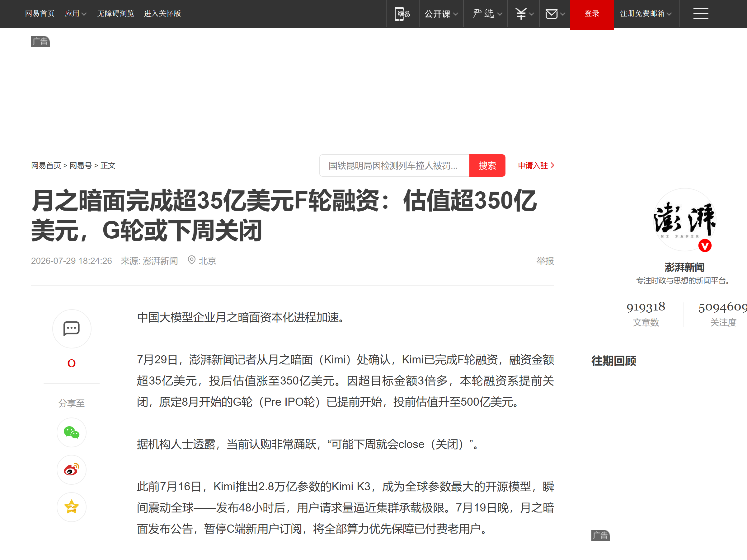Click the 澎湃新闻 account name

point(684,267)
